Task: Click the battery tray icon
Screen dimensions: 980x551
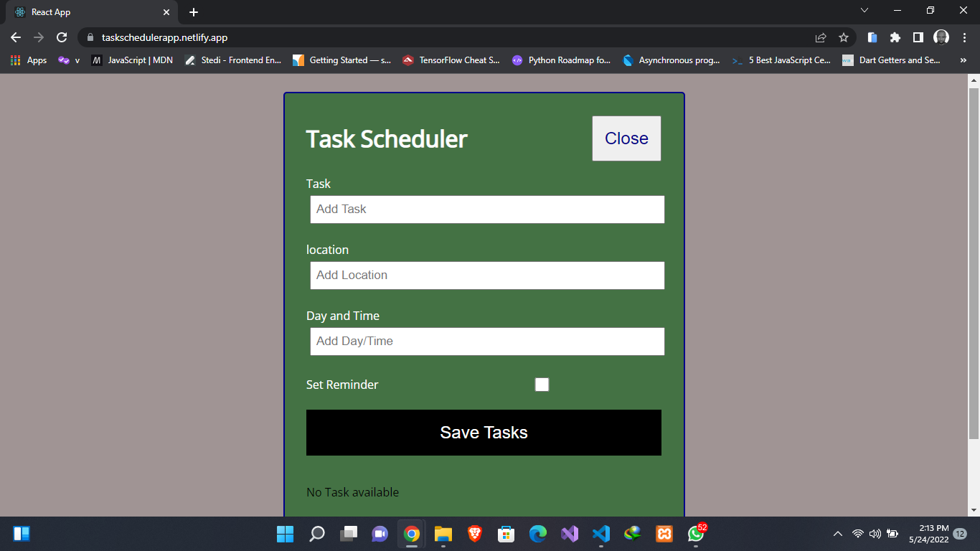Action: point(892,534)
